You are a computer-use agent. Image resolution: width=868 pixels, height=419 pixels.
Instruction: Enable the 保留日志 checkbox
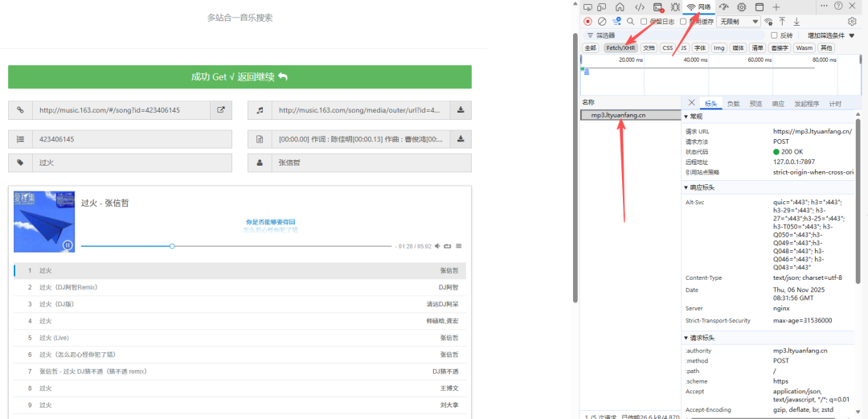644,22
